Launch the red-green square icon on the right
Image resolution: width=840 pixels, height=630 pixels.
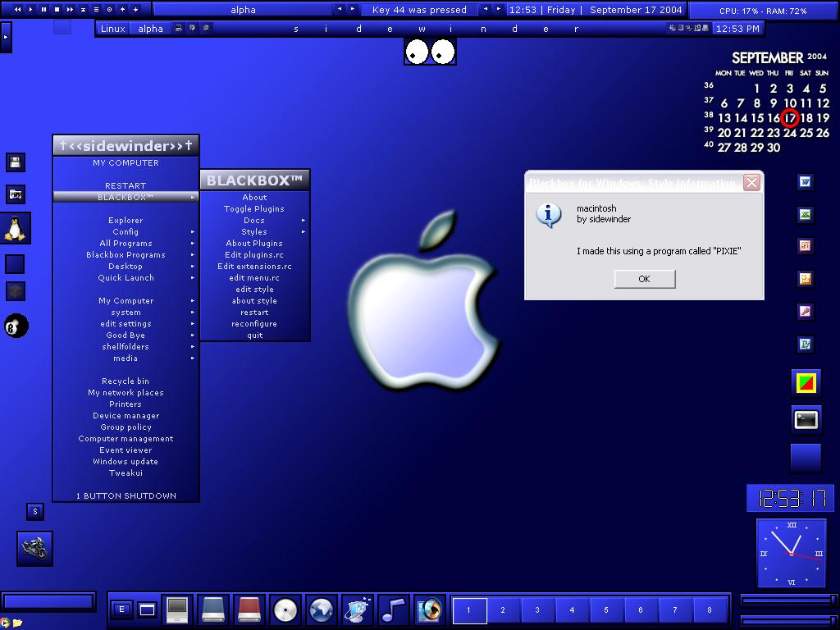coord(806,384)
